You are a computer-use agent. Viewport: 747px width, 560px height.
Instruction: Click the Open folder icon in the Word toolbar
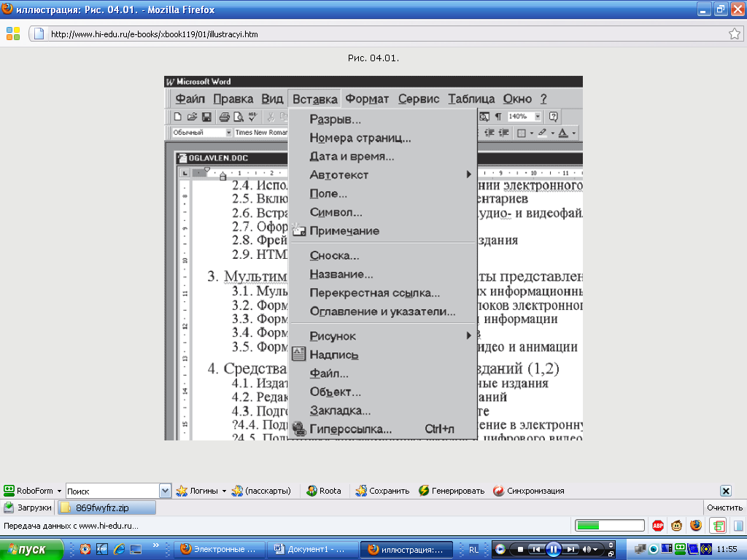[x=192, y=117]
